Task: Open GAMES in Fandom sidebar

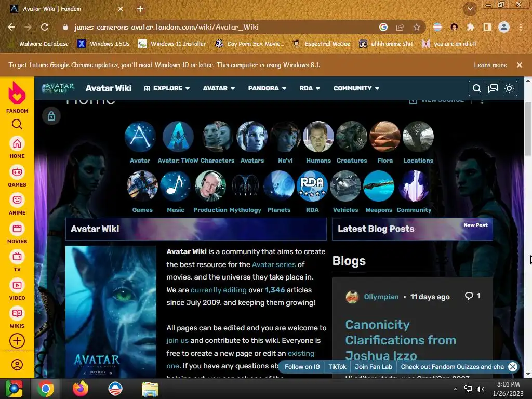Action: (x=17, y=176)
